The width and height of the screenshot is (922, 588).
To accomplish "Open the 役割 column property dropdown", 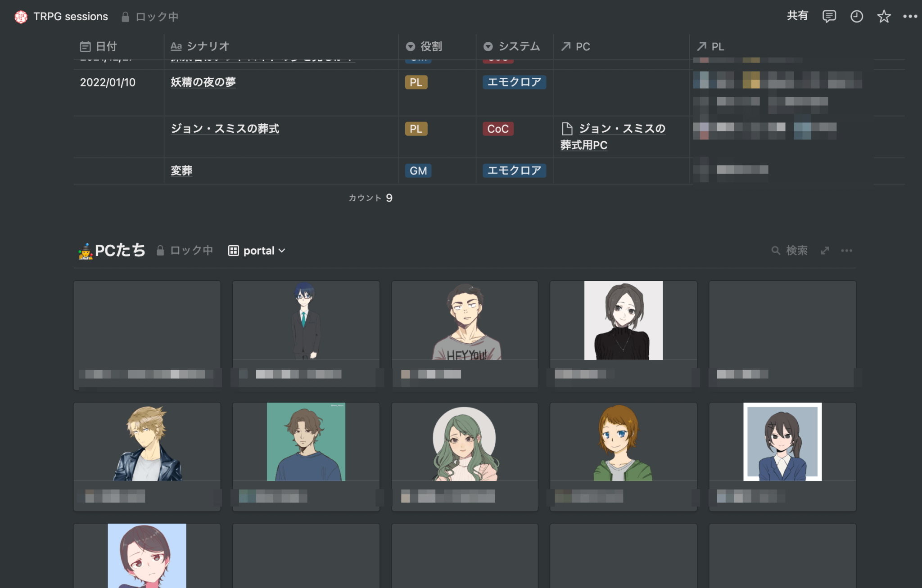I will click(x=425, y=46).
